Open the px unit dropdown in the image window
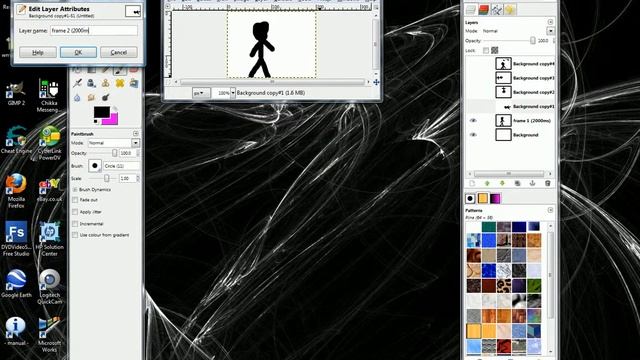Screen dimensions: 640x360 [x=201, y=93]
